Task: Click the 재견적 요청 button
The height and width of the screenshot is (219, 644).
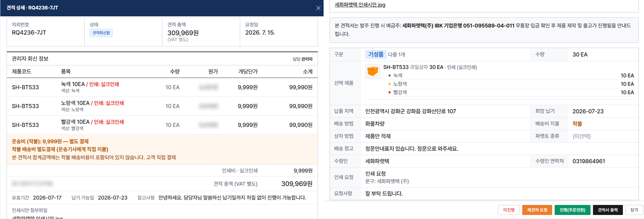Action: pos(537,210)
